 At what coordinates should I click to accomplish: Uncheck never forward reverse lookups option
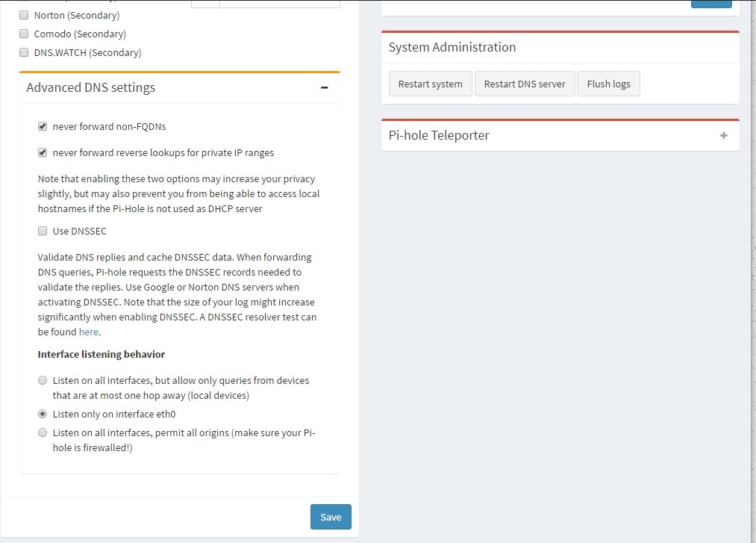click(43, 152)
